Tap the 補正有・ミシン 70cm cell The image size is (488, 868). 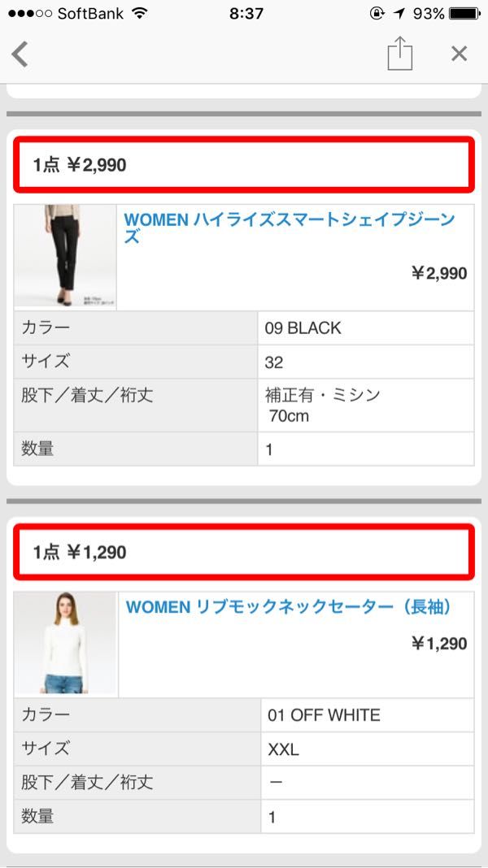click(365, 406)
